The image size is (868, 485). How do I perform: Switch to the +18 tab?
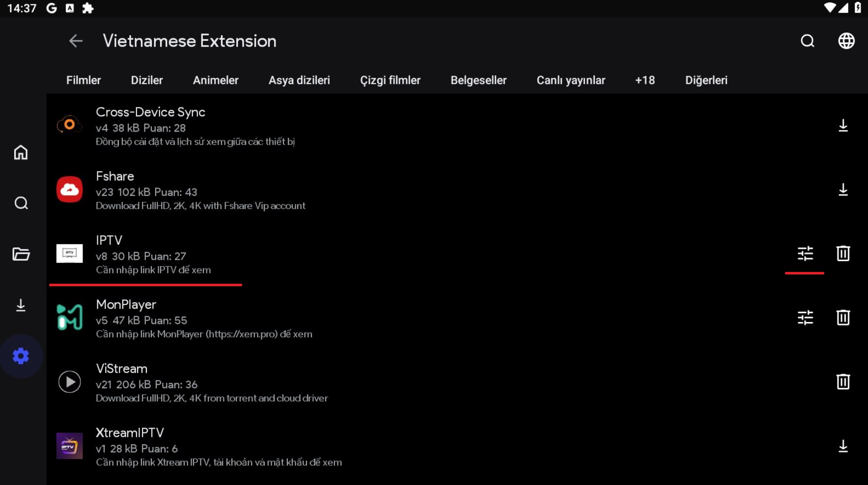click(645, 80)
